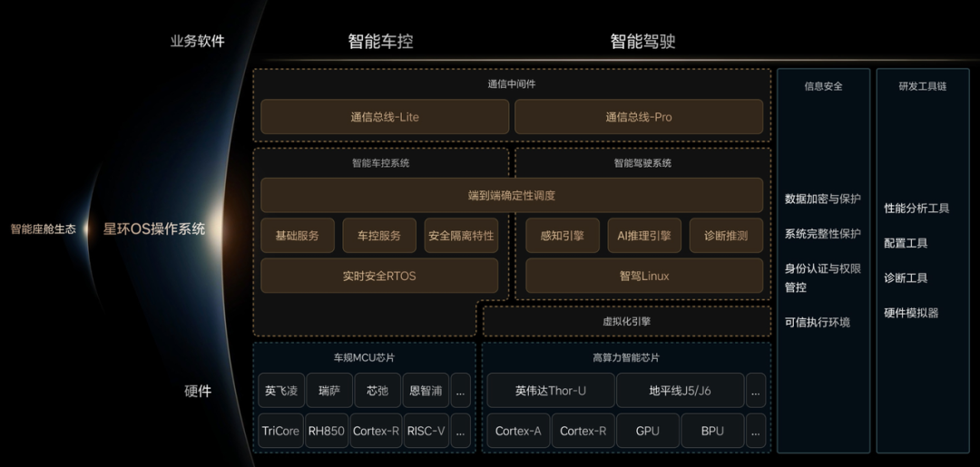The width and height of the screenshot is (980, 467).
Task: Click the 基础服务 box
Action: click(298, 236)
